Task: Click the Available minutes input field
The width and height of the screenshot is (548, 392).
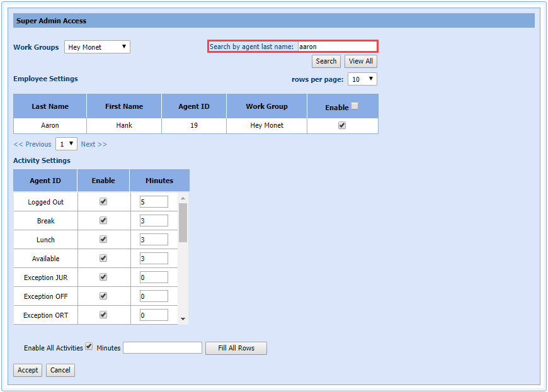Action: click(x=154, y=259)
